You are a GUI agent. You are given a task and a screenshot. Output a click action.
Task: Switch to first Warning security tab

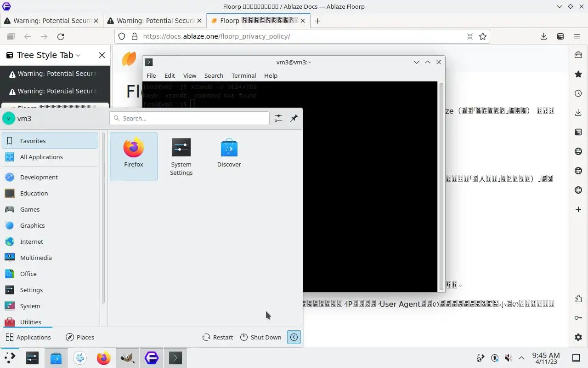(51, 21)
